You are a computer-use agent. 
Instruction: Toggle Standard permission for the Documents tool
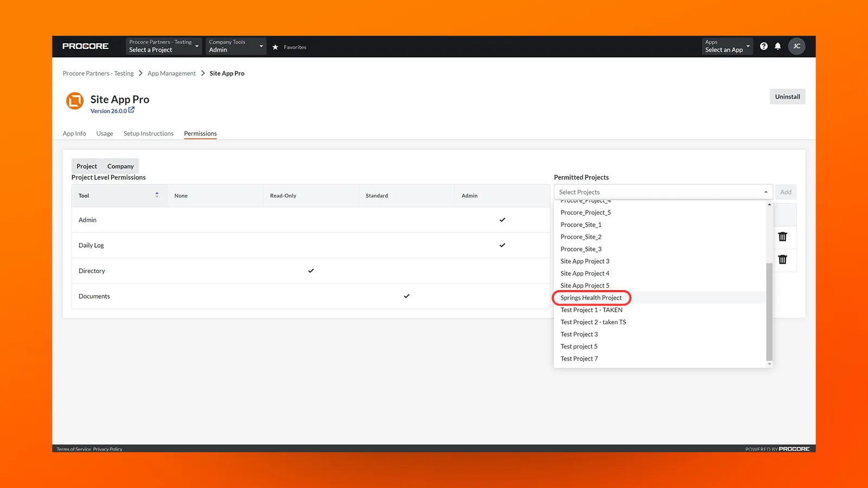406,296
